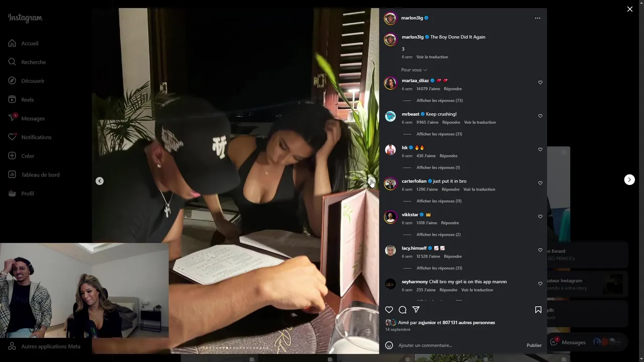This screenshot has width=644, height=362.
Task: Open the comment bubble icon
Action: [403, 310]
